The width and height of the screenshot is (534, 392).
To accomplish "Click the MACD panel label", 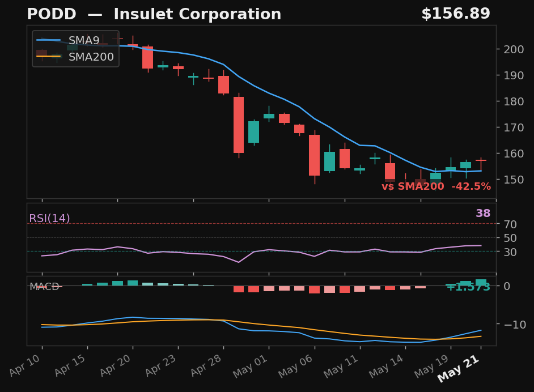I will (44, 287).
